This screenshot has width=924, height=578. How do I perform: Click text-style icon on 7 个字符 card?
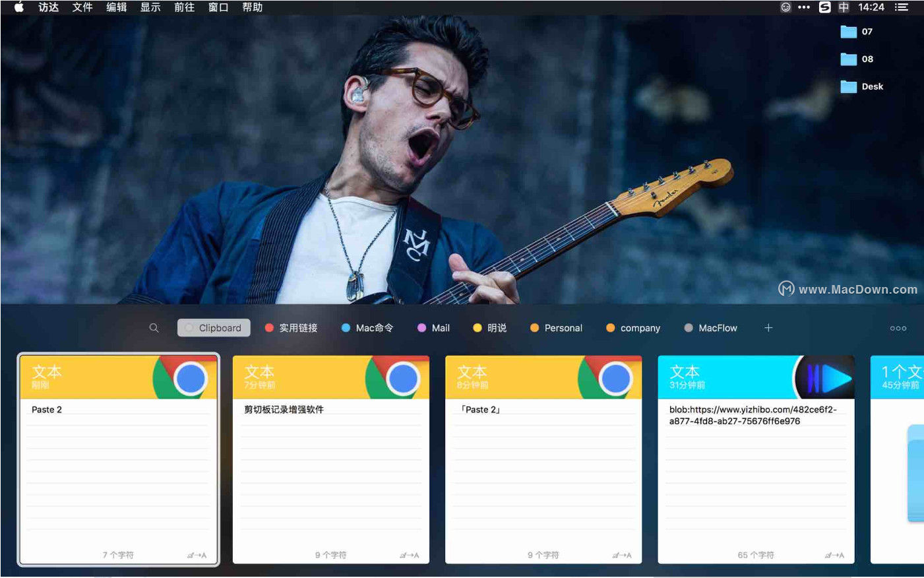point(197,556)
